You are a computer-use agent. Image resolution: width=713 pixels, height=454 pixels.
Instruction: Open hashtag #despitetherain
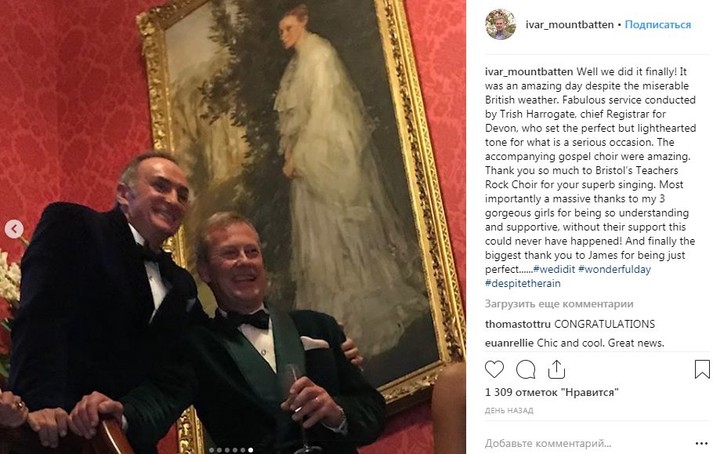coord(522,283)
